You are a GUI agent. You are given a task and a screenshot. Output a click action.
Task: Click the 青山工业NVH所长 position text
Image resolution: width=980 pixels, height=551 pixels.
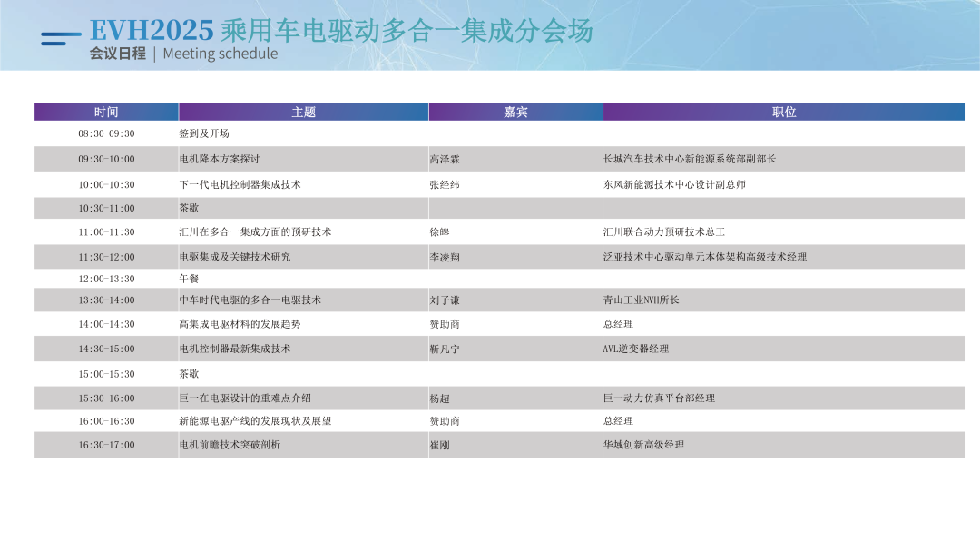(x=641, y=300)
